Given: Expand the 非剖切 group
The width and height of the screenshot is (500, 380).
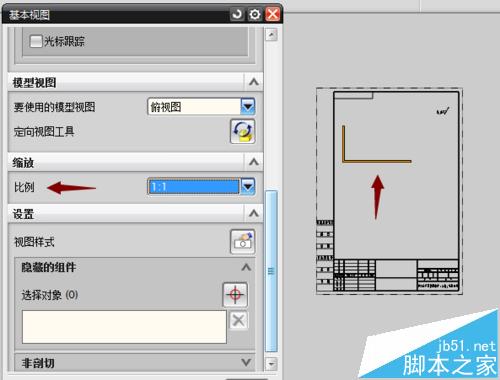Looking at the screenshot, I should [246, 362].
